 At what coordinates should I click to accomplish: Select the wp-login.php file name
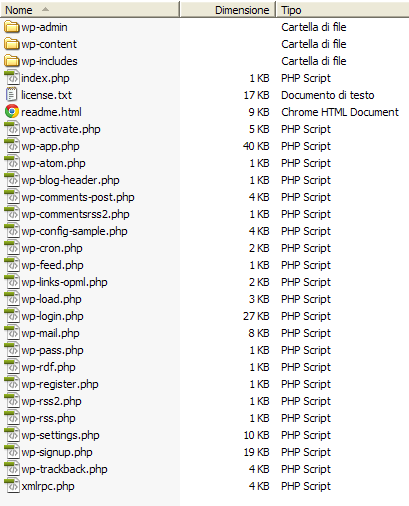point(52,316)
